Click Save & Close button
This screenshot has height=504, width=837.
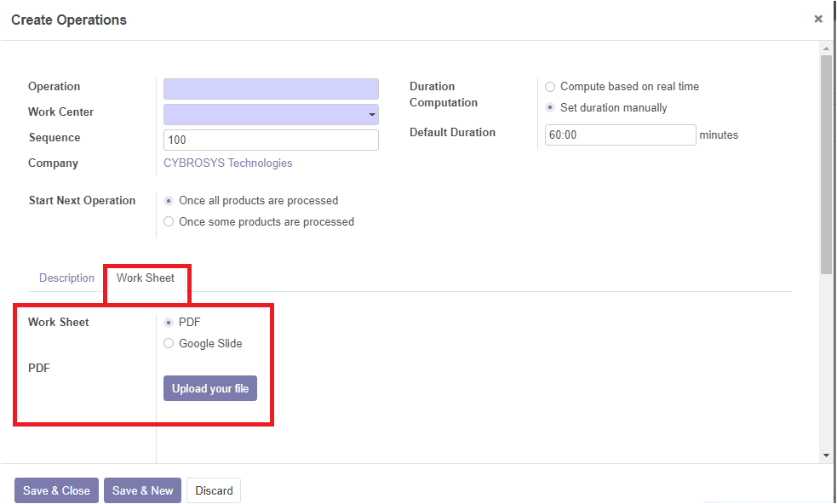click(56, 490)
